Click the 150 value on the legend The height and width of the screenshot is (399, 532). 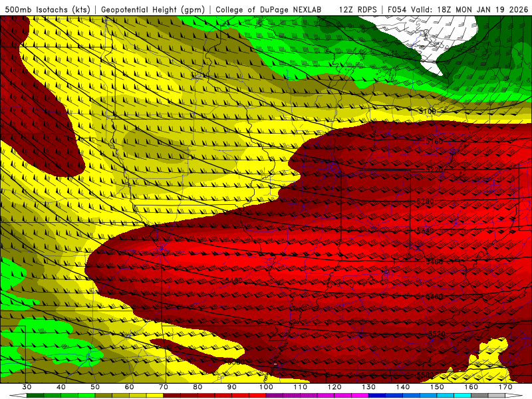coord(437,387)
